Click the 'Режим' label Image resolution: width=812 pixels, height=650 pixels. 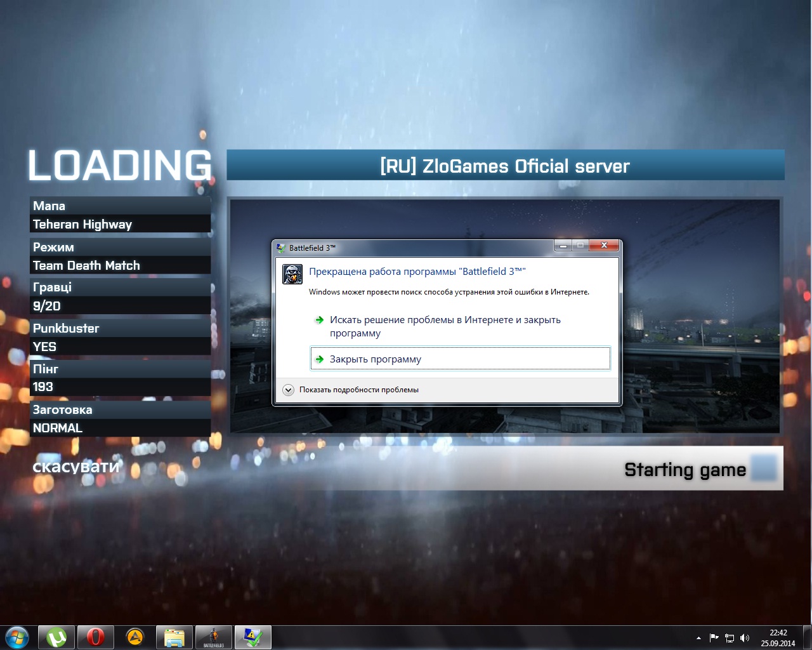coord(53,247)
